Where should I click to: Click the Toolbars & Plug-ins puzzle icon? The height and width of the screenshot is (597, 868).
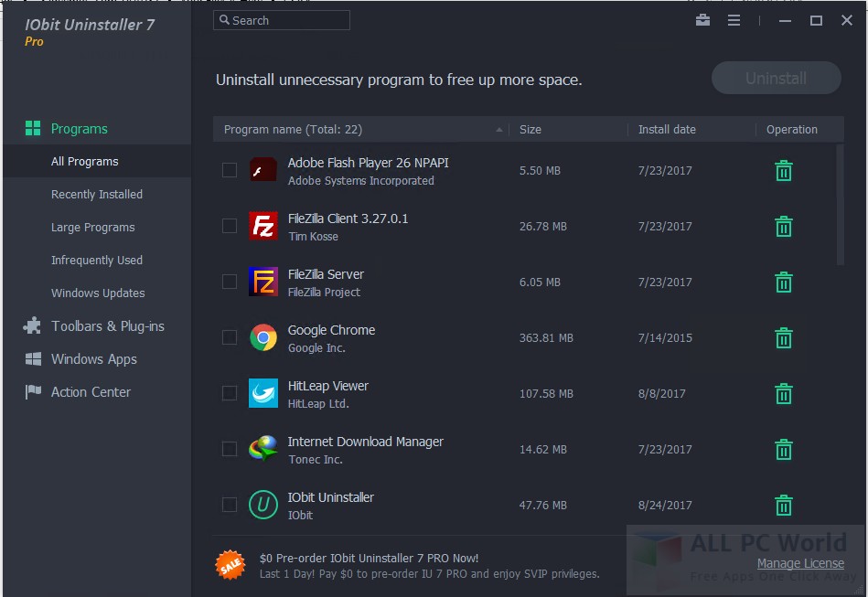tap(32, 325)
